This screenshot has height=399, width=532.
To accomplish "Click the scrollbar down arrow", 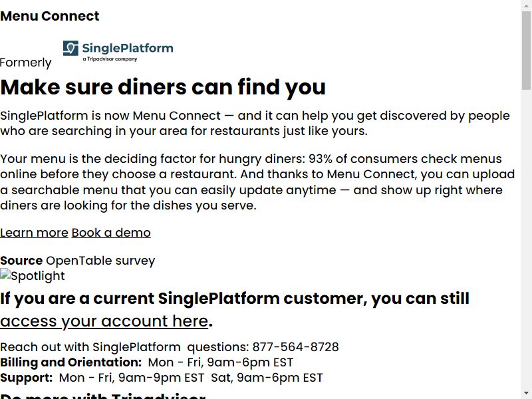I will pyautogui.click(x=526, y=393).
